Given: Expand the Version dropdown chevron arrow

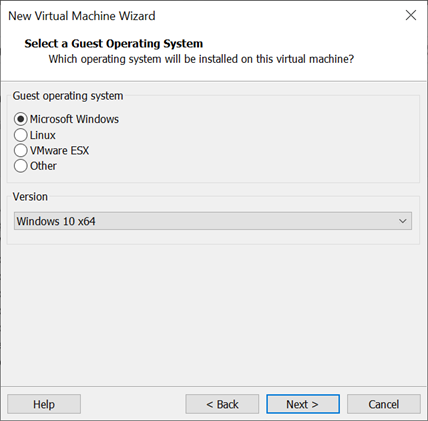Looking at the screenshot, I should [x=403, y=221].
